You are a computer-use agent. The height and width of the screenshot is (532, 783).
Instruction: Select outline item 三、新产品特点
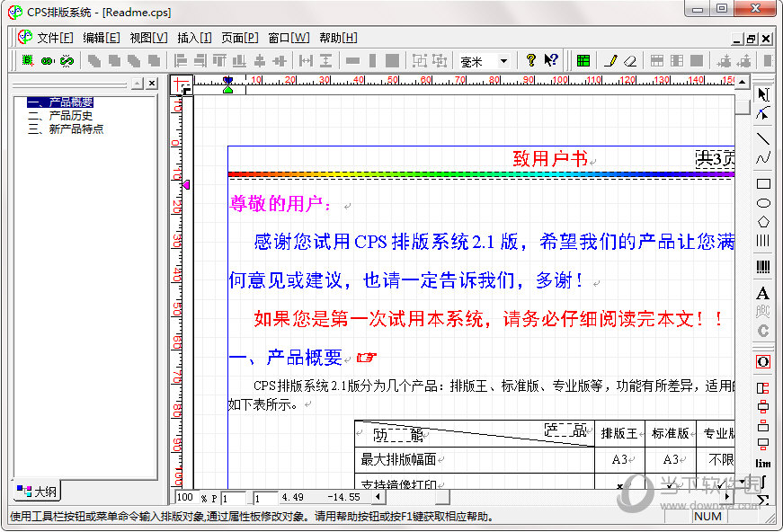coord(66,129)
